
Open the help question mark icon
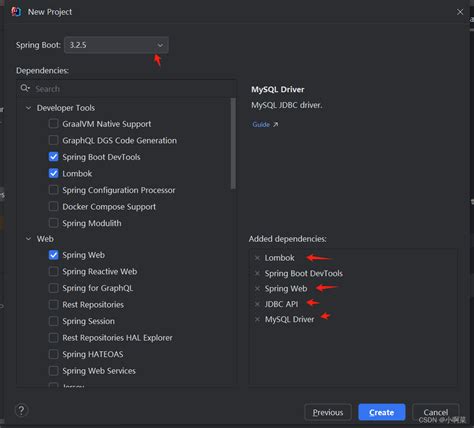(21, 410)
